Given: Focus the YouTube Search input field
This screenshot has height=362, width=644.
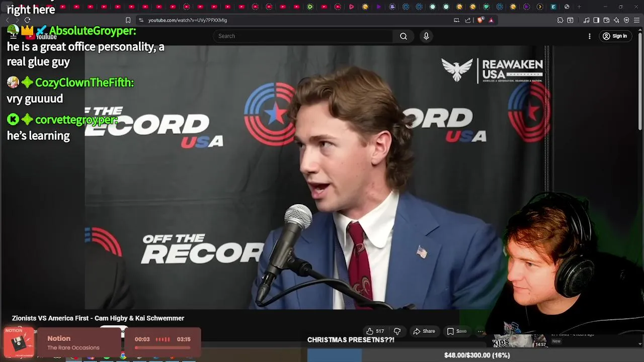Looking at the screenshot, I should [x=303, y=36].
